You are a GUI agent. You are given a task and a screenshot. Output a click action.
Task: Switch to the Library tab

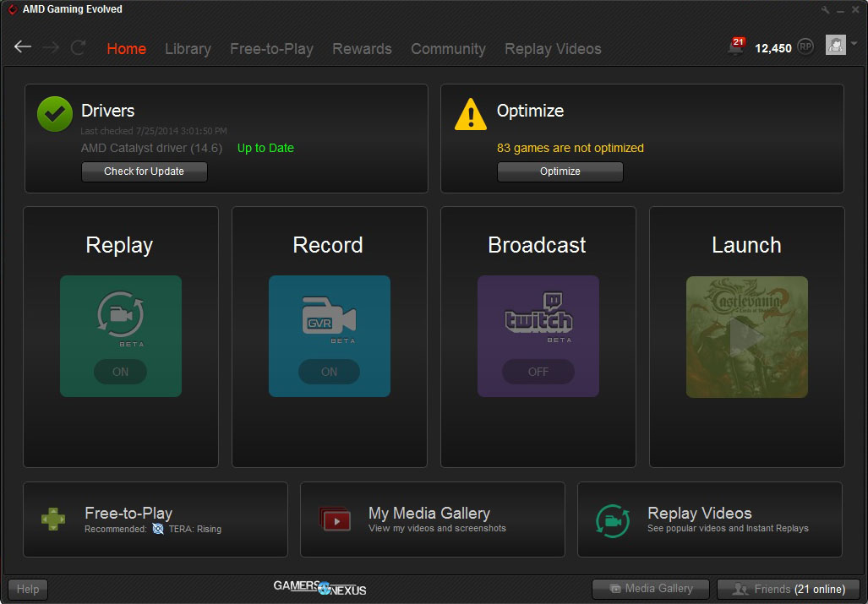[188, 49]
